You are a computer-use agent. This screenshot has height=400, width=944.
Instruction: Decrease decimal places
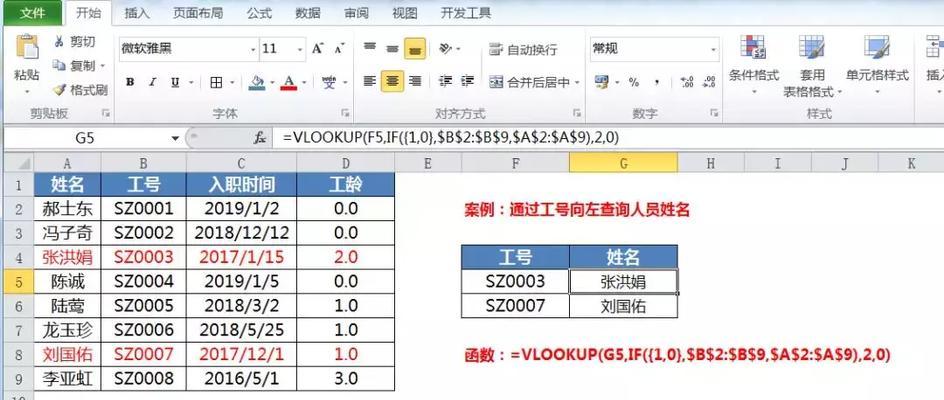709,82
